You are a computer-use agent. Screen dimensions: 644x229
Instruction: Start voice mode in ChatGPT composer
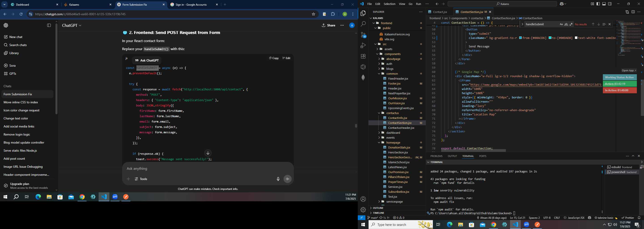tap(288, 179)
